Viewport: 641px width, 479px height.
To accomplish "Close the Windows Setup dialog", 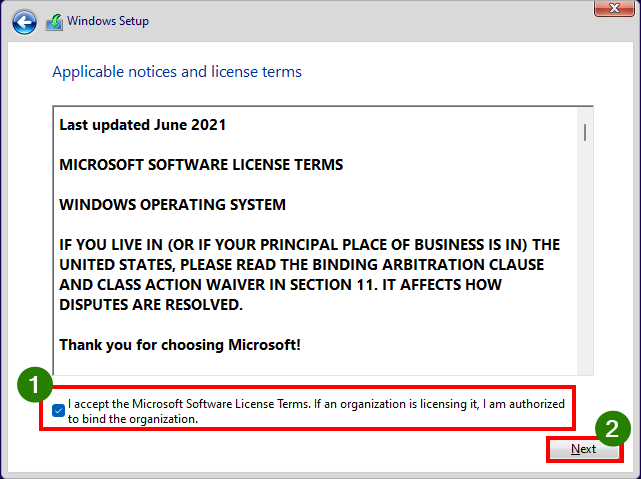I will coord(614,8).
